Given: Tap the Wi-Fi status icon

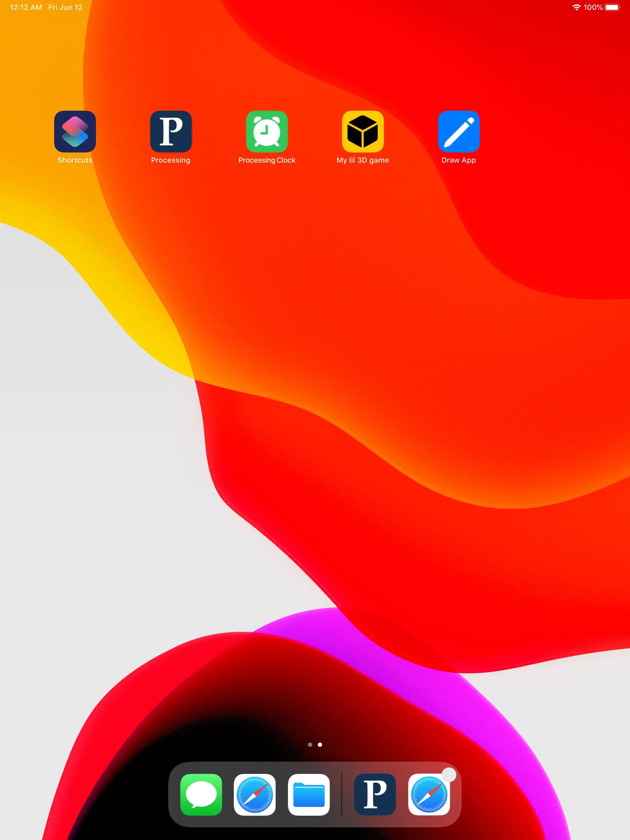Looking at the screenshot, I should point(576,7).
